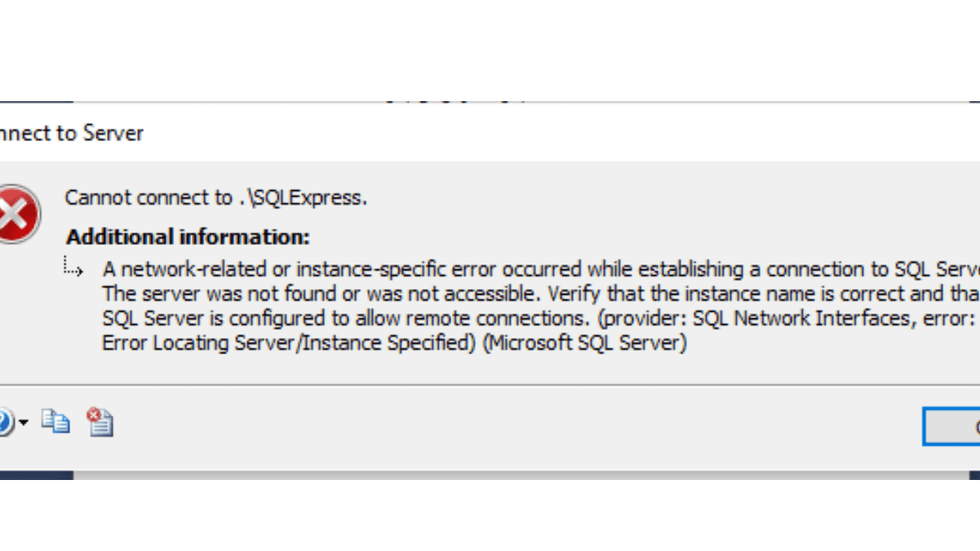This screenshot has width=980, height=551.
Task: Expand the Additional information arrow entry
Action: click(x=73, y=268)
